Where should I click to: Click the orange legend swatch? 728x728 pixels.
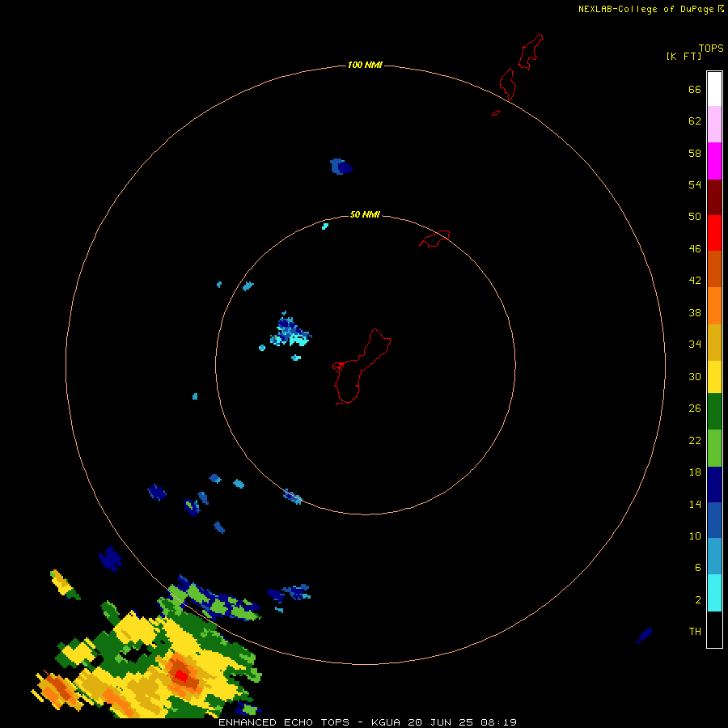pos(714,306)
